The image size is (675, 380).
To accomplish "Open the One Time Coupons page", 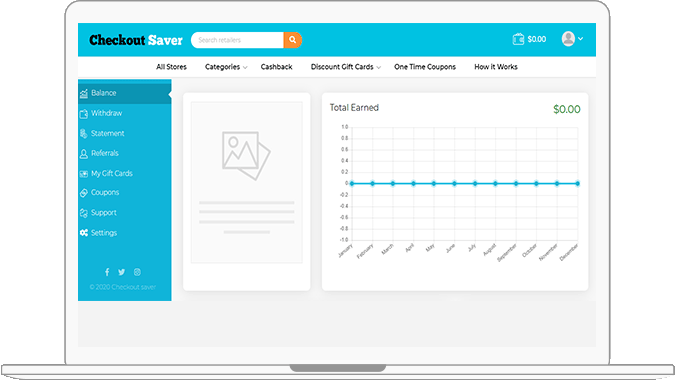I will [425, 67].
